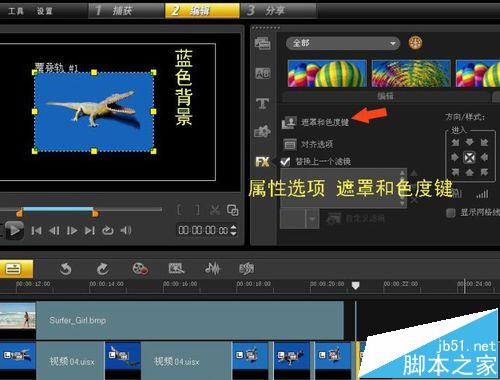Select enter-from-right direction arrow
Image resolution: width=500 pixels, height=380 pixels.
click(484, 157)
